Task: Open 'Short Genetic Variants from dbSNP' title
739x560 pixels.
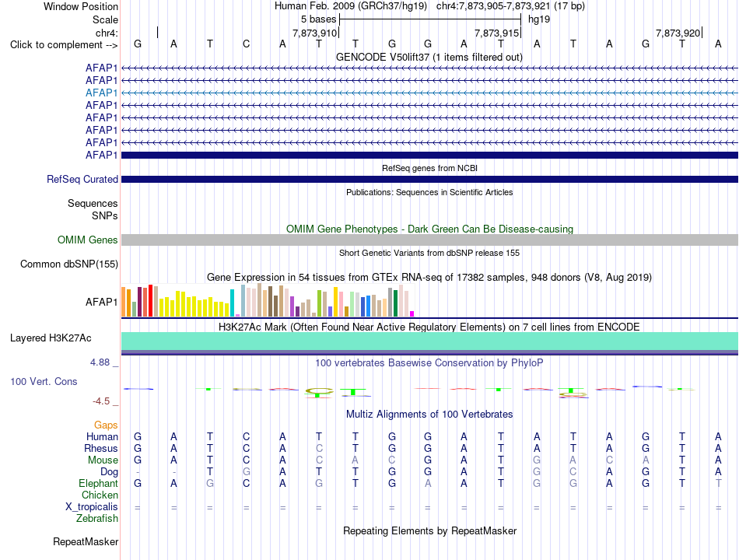Action: pos(429,253)
